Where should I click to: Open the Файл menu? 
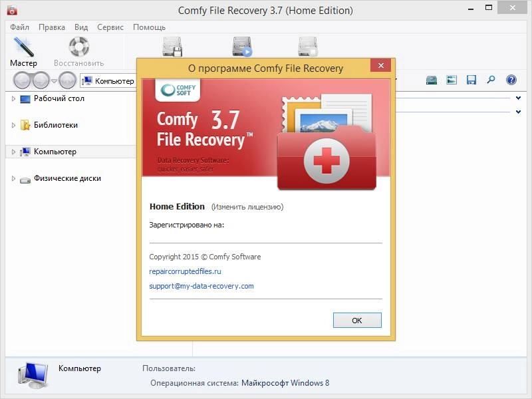[19, 27]
